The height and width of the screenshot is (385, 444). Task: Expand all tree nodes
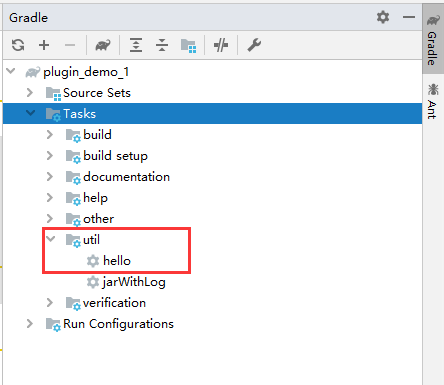(x=136, y=45)
